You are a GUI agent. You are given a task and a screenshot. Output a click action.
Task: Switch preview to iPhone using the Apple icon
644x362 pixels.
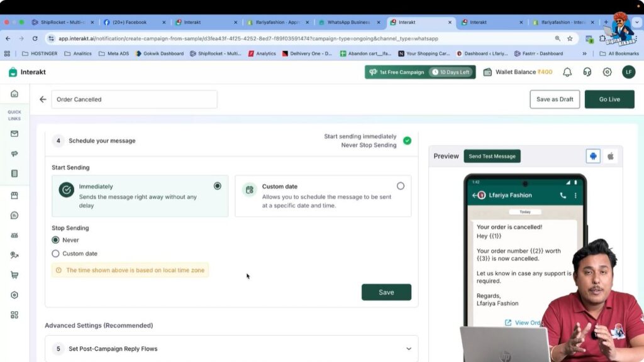[x=610, y=155]
